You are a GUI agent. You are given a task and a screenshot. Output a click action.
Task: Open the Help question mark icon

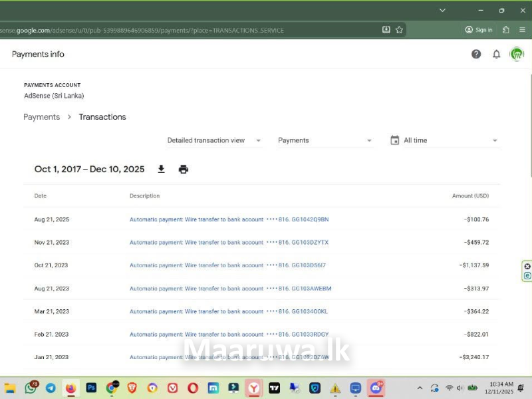pyautogui.click(x=476, y=55)
